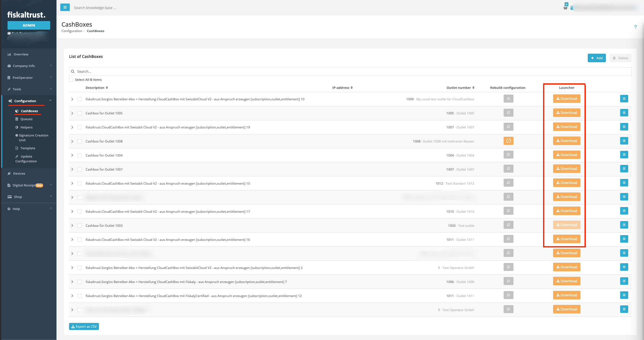Viewport: 644px width, 340px height.
Task: Open row menu for Cashbox for Outlet 1005
Action: pos(624,113)
